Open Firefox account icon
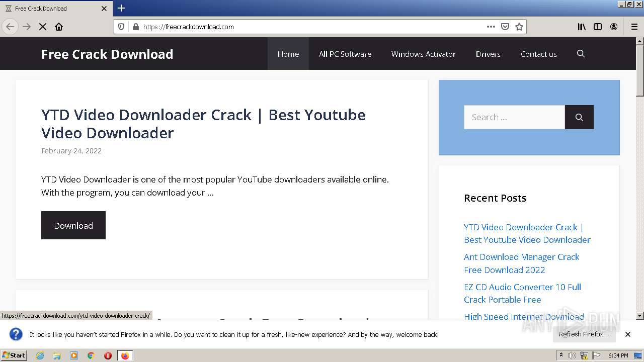 click(614, 27)
